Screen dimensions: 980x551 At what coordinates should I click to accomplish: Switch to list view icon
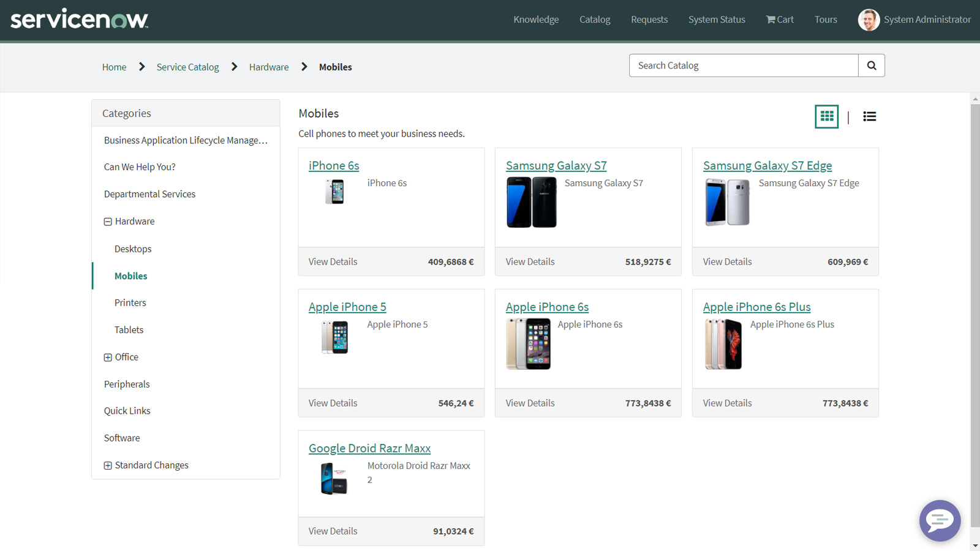coord(869,116)
